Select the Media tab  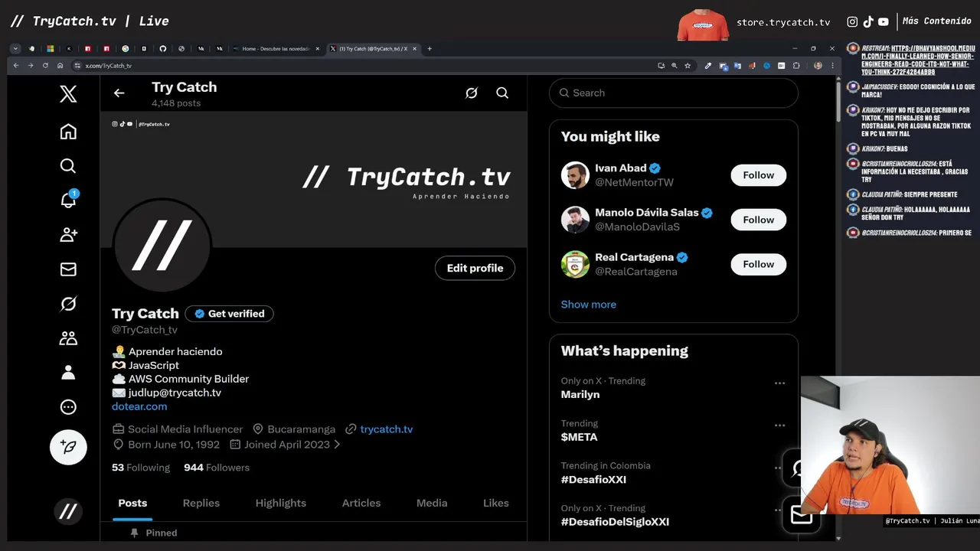tap(432, 503)
